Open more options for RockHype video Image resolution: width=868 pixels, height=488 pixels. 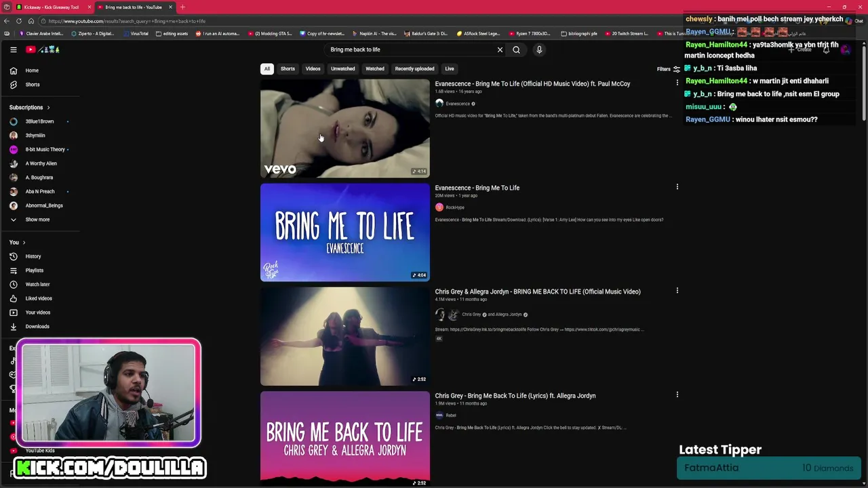677,186
